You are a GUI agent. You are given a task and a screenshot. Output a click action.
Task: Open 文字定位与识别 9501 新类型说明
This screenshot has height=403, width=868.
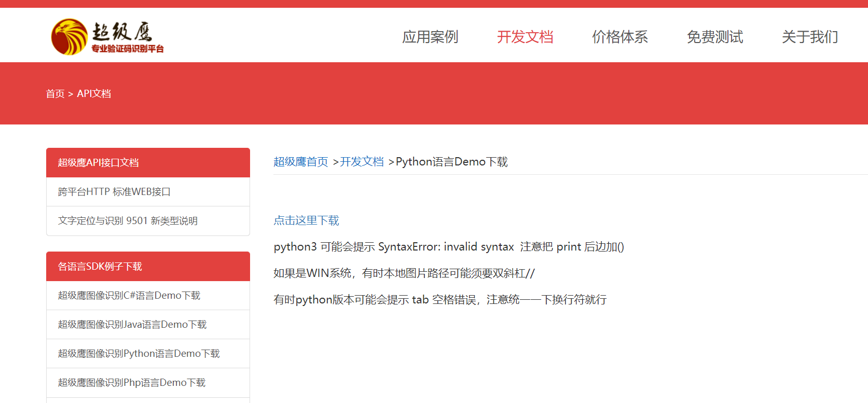pyautogui.click(x=148, y=221)
